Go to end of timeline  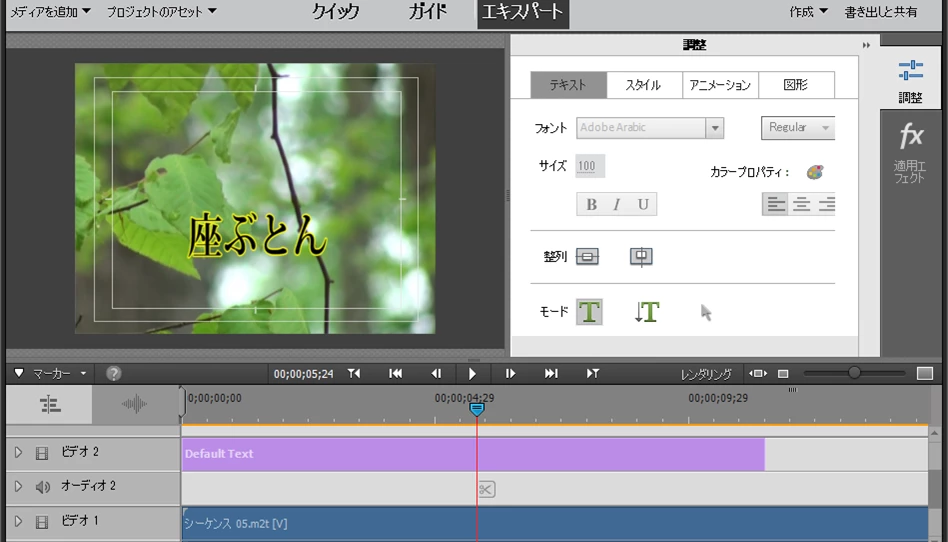551,374
